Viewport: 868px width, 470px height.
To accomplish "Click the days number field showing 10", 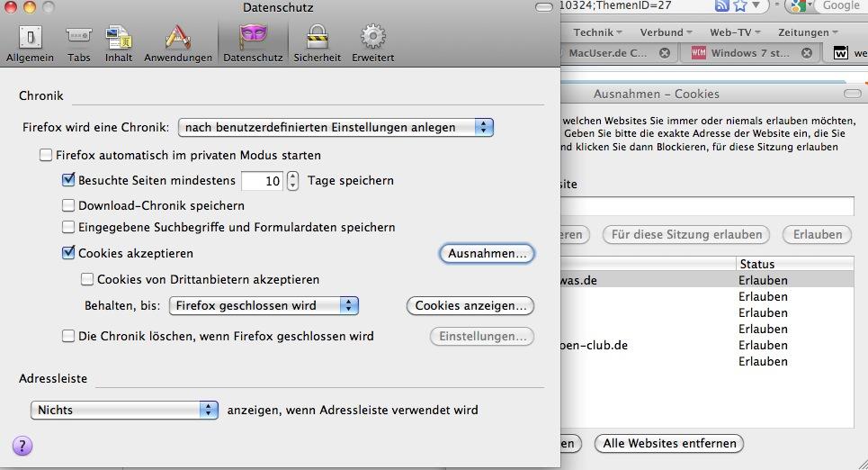I will (x=263, y=181).
